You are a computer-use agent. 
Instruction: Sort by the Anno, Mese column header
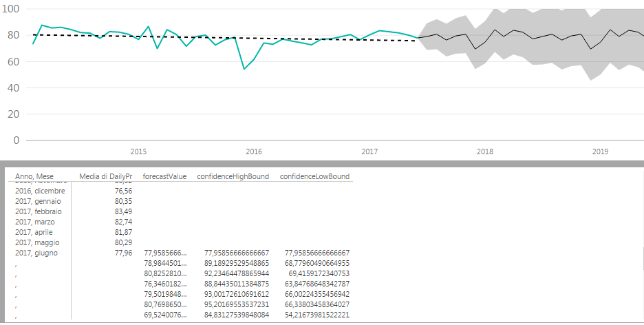[x=34, y=176]
